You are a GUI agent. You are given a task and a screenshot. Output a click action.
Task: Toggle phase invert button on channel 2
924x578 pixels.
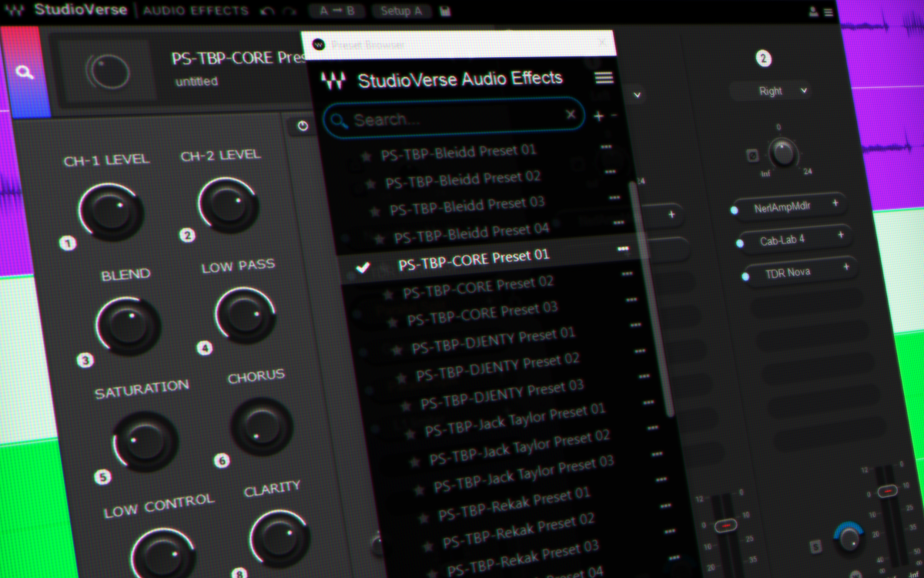pyautogui.click(x=752, y=156)
